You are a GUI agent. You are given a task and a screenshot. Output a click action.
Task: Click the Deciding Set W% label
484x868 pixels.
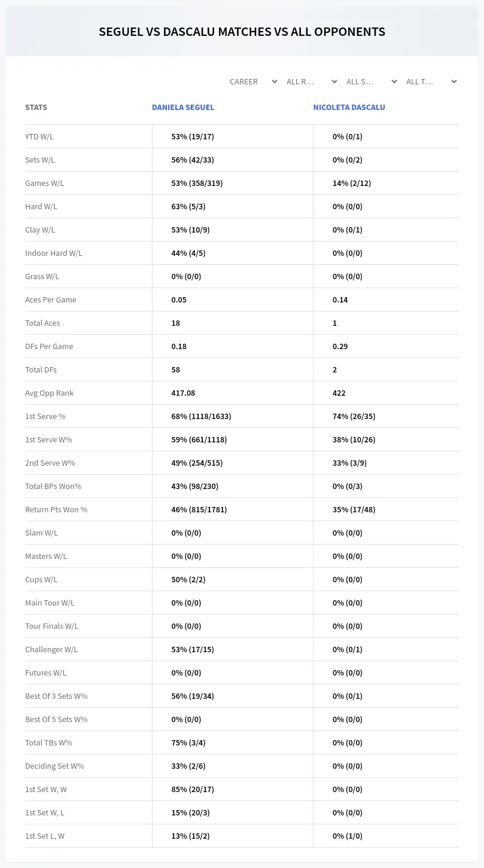coord(54,766)
